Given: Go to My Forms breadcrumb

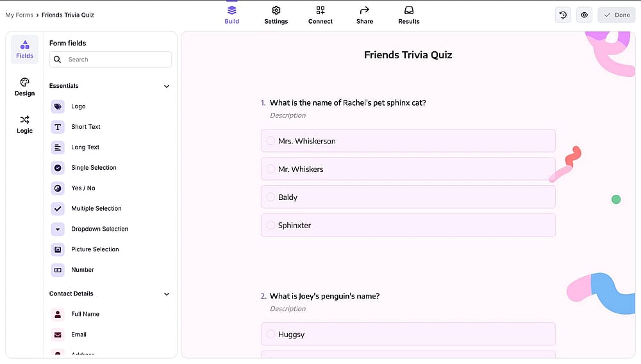Looking at the screenshot, I should (x=19, y=15).
